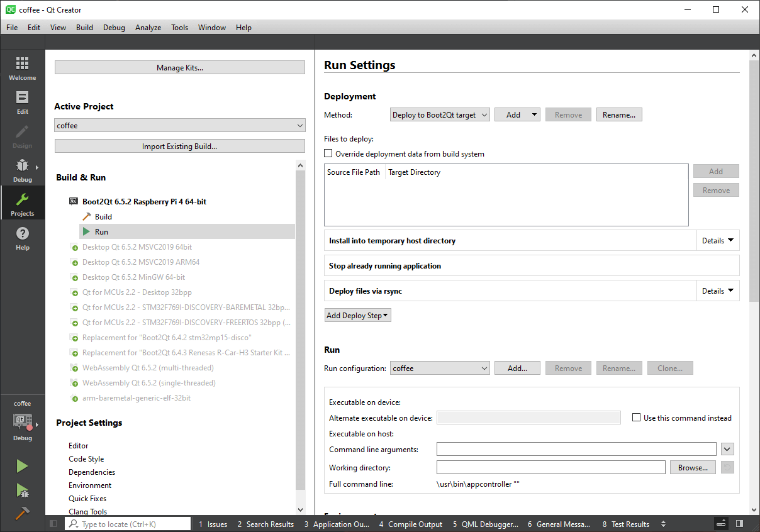Enable Override deployment data from build system
760x532 pixels.
click(x=328, y=153)
